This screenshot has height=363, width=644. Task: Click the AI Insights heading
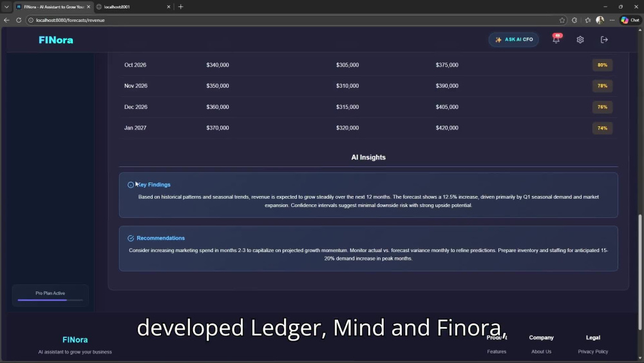coord(368,157)
